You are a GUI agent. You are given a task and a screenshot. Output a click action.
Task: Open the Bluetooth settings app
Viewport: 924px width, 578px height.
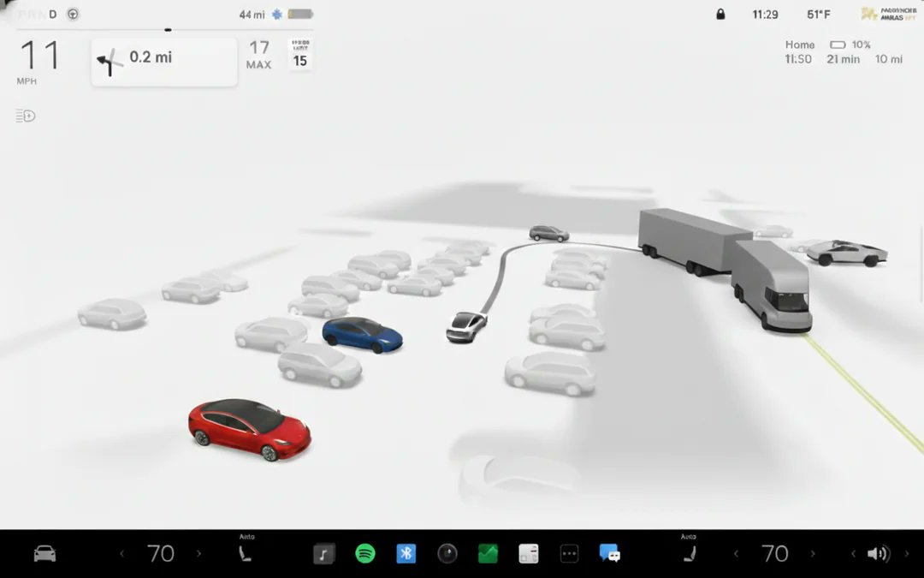[406, 554]
